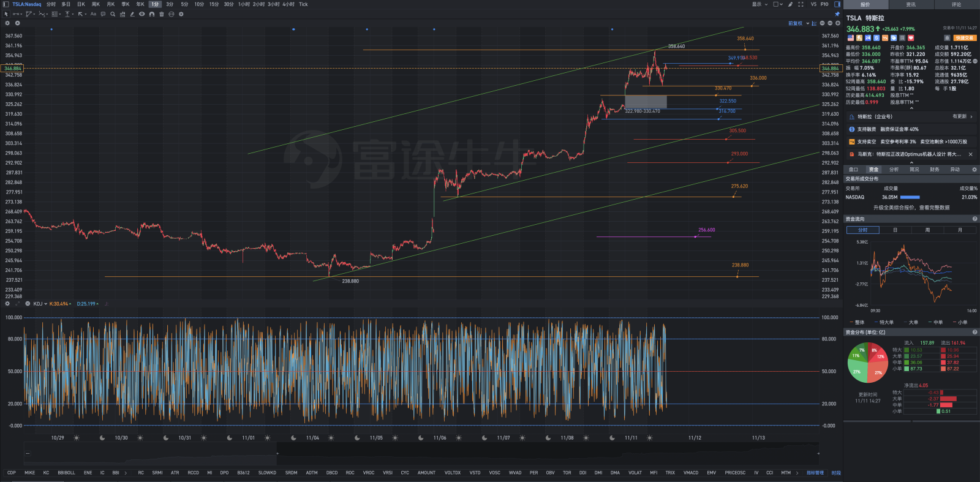The image size is (980, 482).
Task: Open KDJ indicator settings gear
Action: coord(7,304)
